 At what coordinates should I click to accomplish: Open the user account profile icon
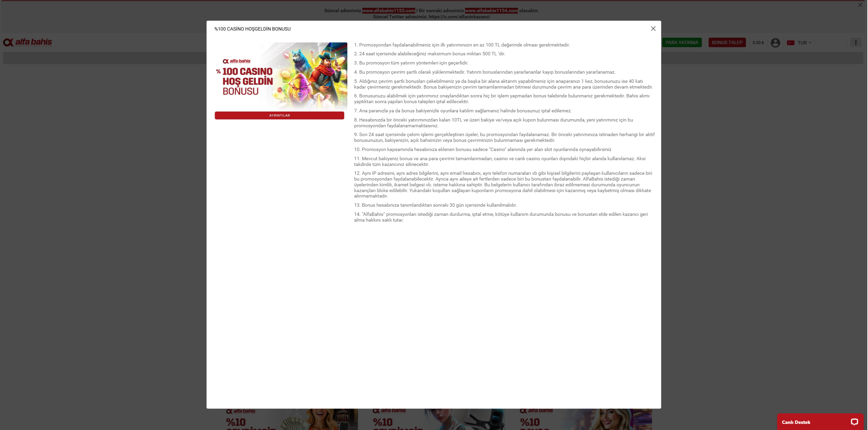(x=775, y=43)
